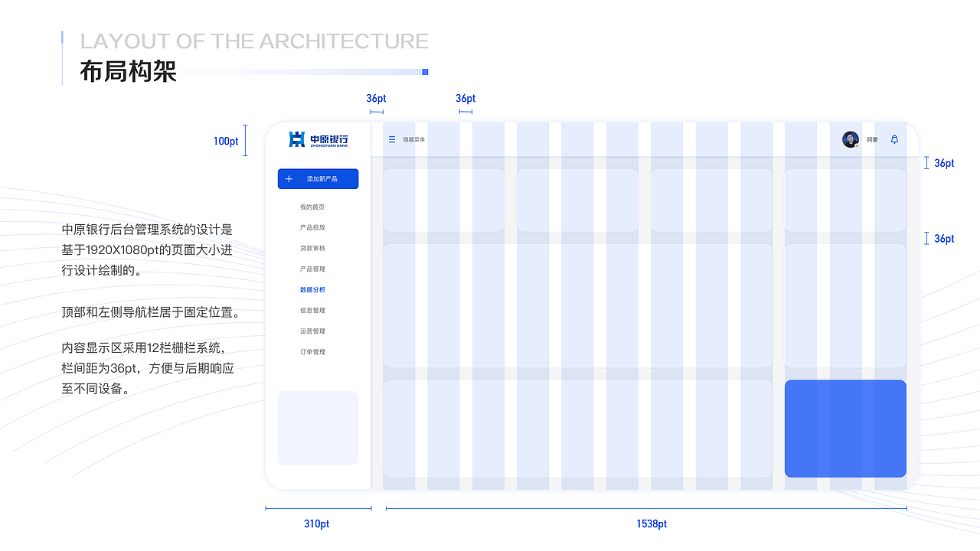Click the user avatar photo

[850, 140]
